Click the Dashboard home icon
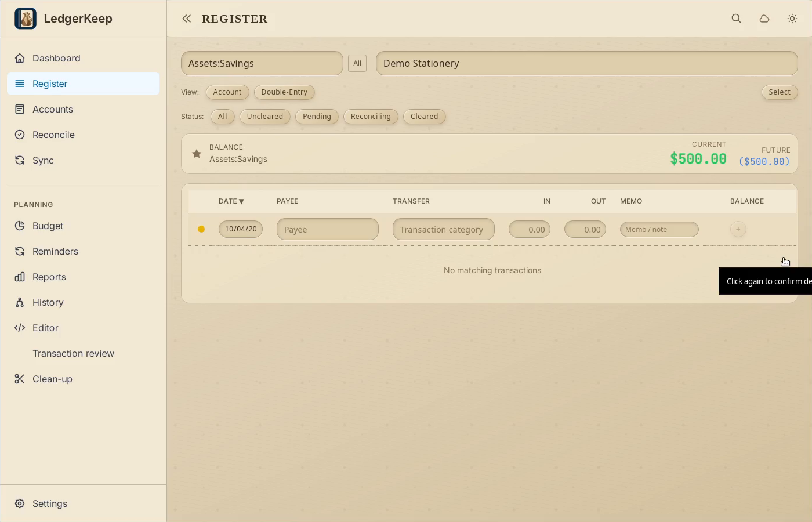This screenshot has width=812, height=522. click(x=20, y=58)
